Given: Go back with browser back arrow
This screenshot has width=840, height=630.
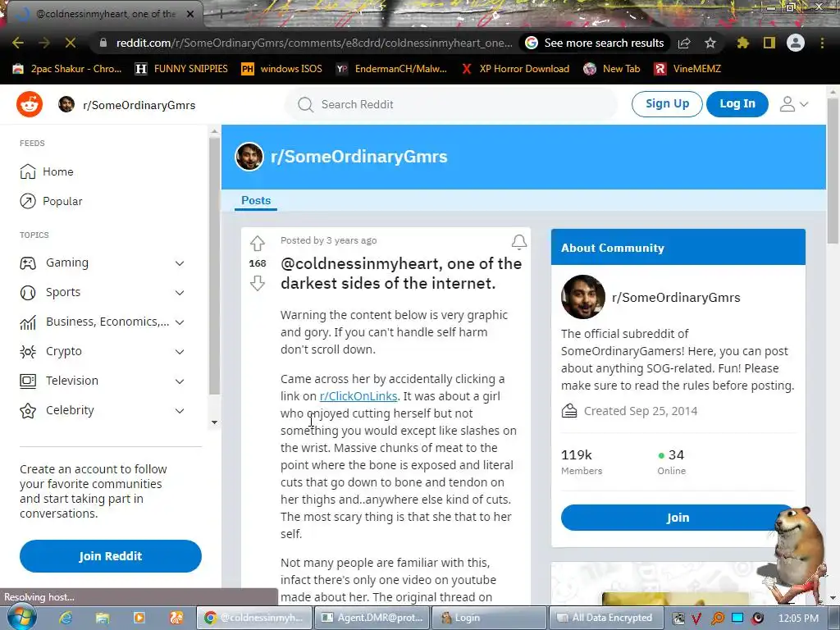Looking at the screenshot, I should point(18,43).
